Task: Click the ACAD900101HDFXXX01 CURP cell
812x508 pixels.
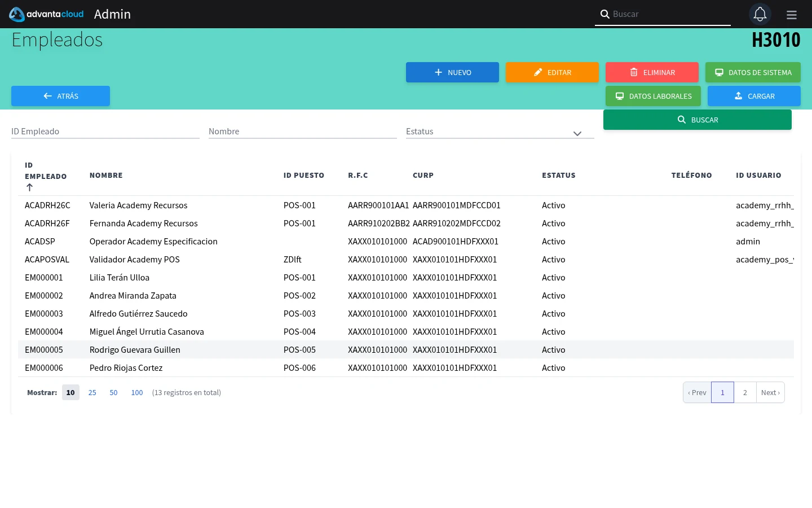Action: click(456, 241)
